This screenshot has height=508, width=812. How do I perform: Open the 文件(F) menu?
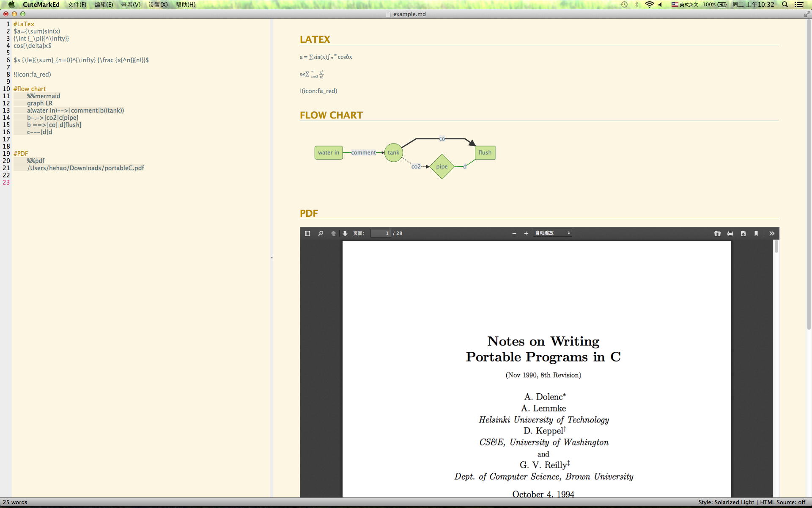click(77, 5)
